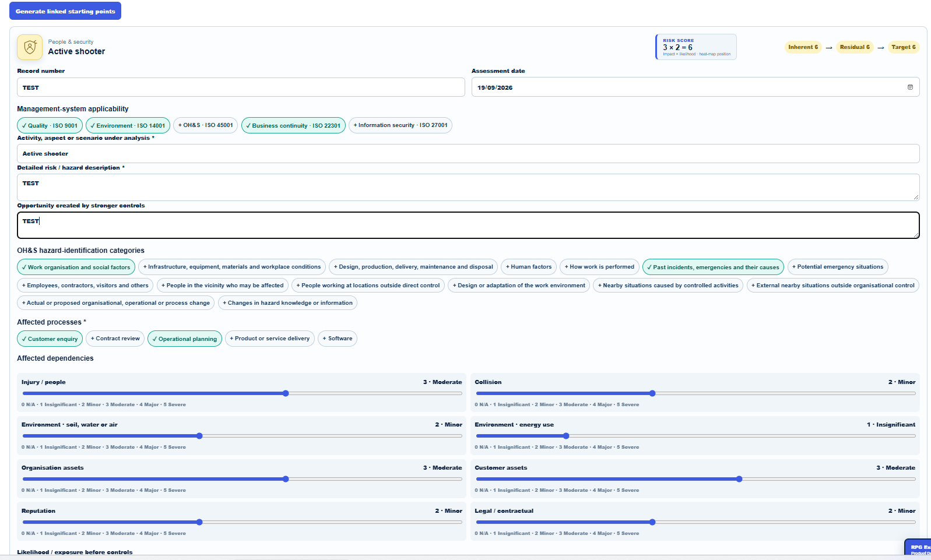This screenshot has width=931, height=560.
Task: Click the Activity, aspect or scenario field
Action: tap(468, 154)
